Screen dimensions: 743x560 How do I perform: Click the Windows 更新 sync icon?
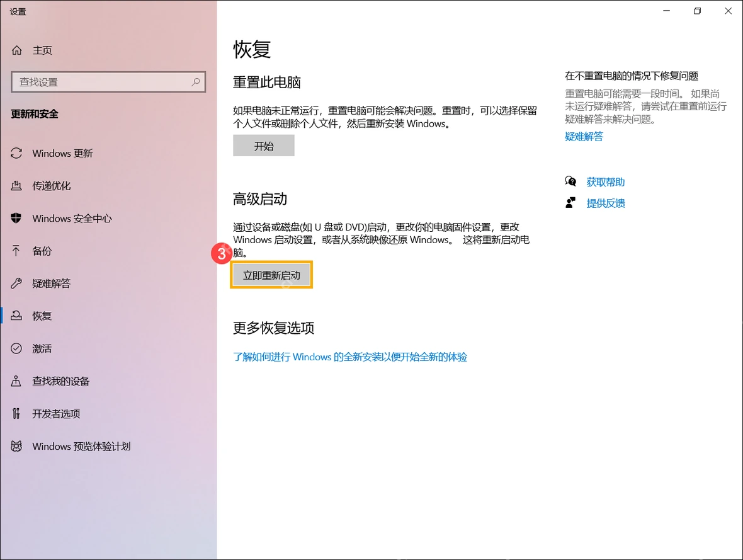[x=16, y=153]
